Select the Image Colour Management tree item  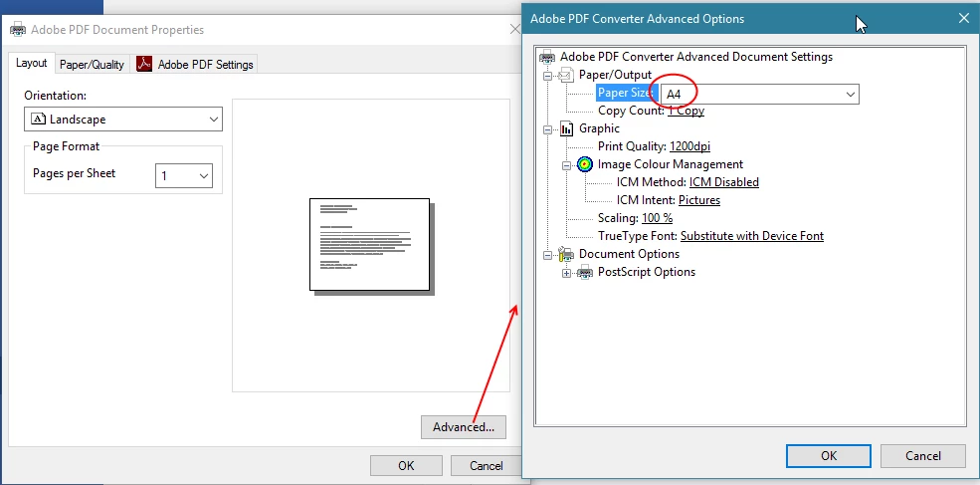click(x=670, y=164)
